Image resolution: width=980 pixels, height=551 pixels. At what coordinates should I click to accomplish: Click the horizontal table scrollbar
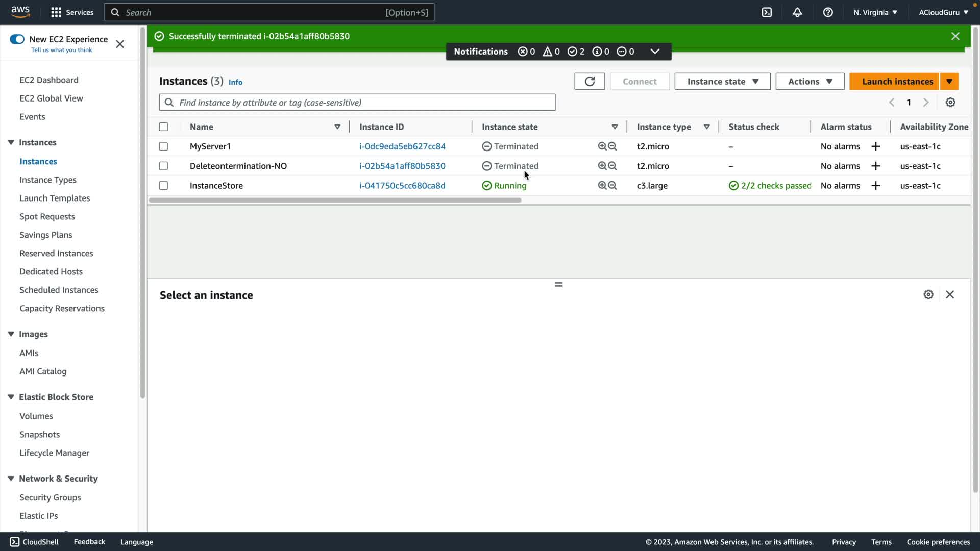coord(335,201)
